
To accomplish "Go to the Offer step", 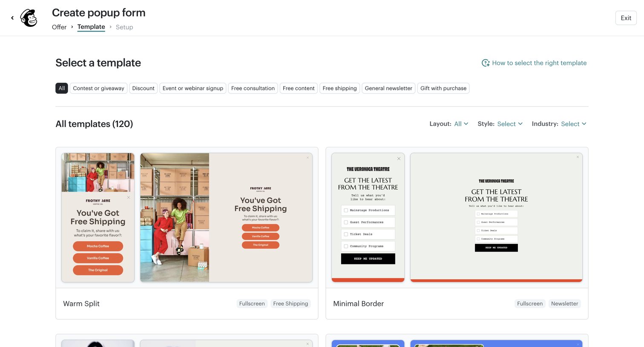I will click(59, 27).
